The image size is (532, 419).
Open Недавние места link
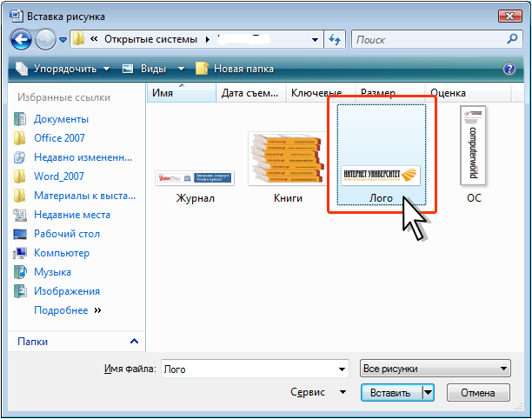pyautogui.click(x=72, y=215)
